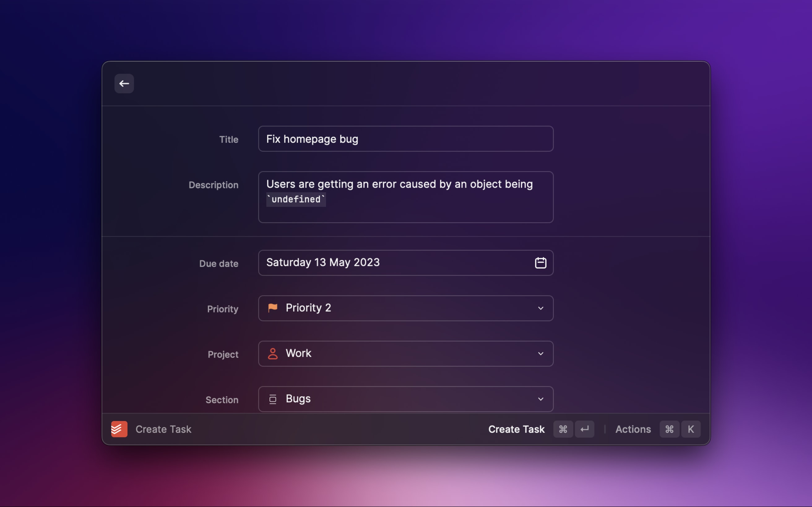
Task: Click the Create Task label in footer
Action: point(163,428)
